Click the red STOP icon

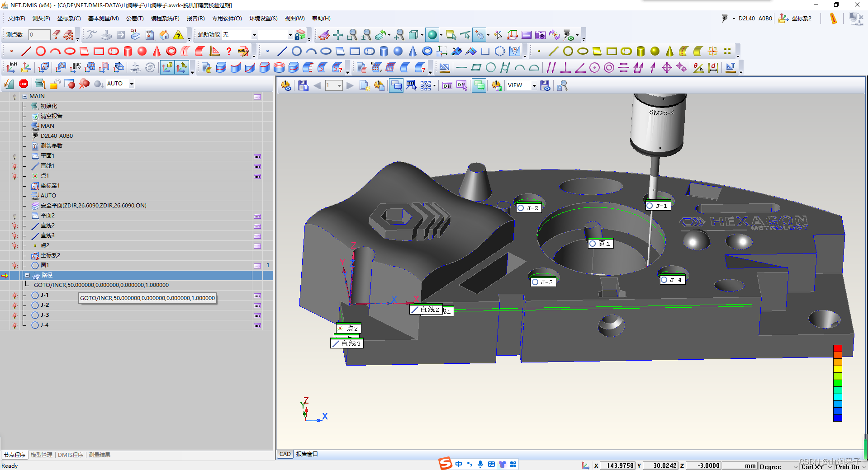coord(24,84)
